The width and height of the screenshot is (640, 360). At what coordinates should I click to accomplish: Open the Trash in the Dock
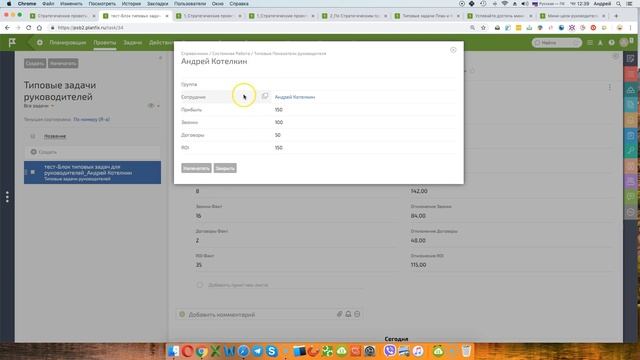pyautogui.click(x=466, y=351)
